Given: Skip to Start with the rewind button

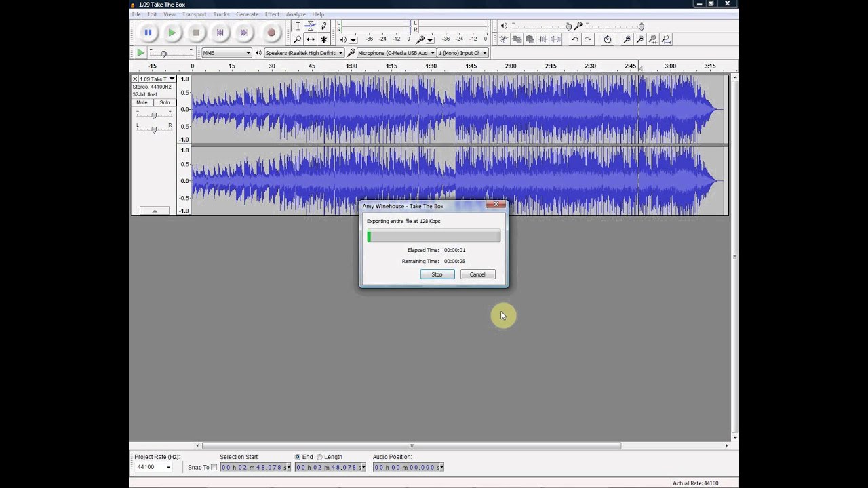Looking at the screenshot, I should tap(220, 32).
